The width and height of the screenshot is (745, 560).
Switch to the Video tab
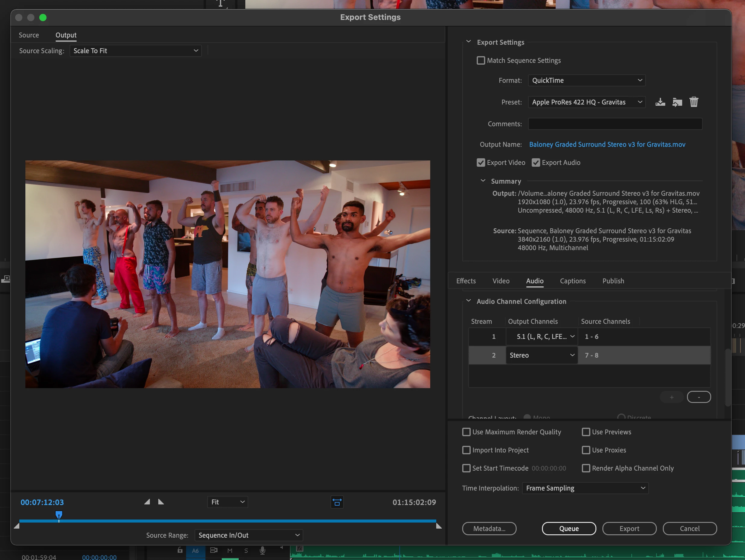click(x=501, y=281)
